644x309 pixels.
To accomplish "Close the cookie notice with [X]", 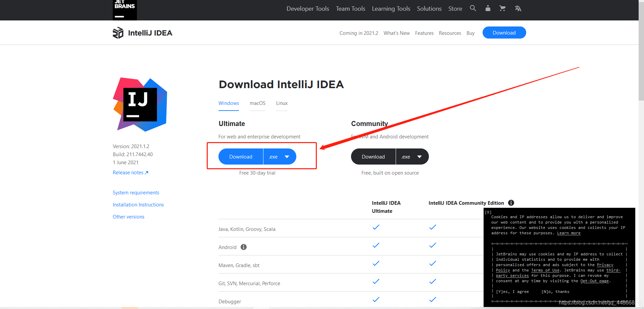I will coord(488,212).
